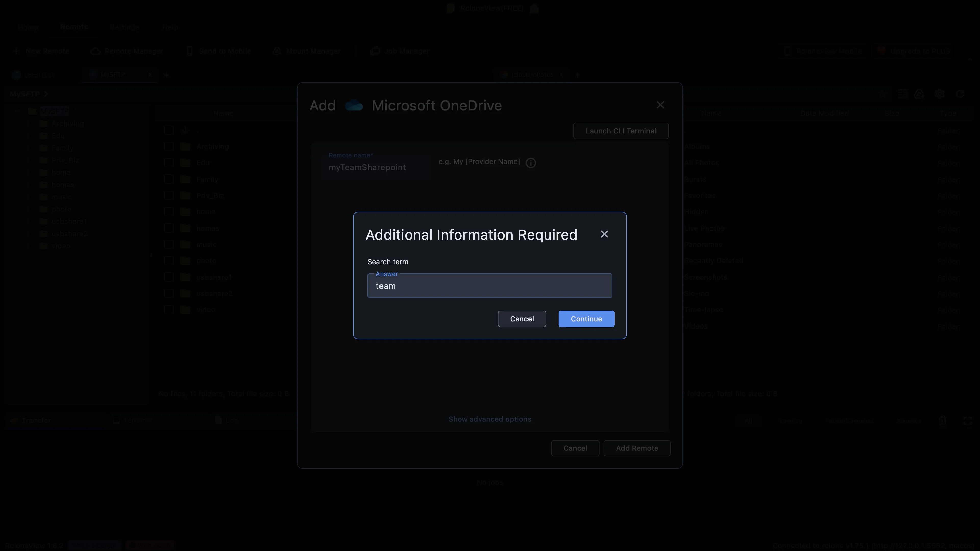Click the refresh icon in right pane
This screenshot has width=980, height=551.
960,94
